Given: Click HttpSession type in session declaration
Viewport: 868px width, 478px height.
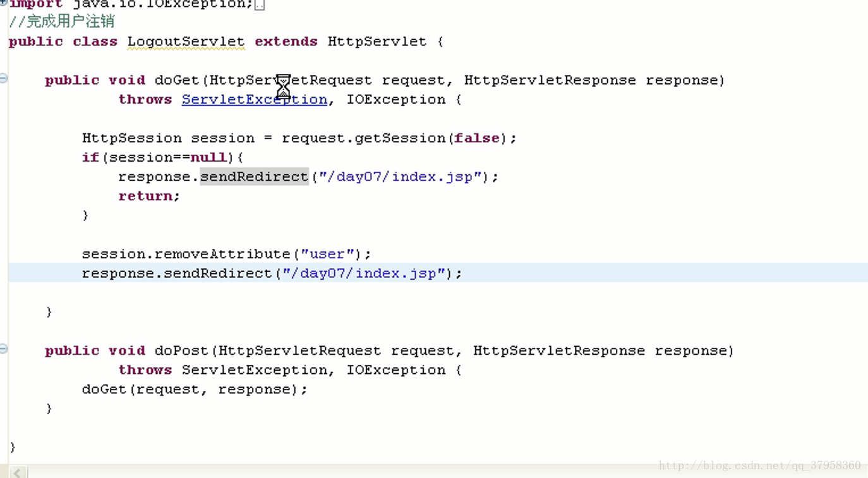Looking at the screenshot, I should point(131,138).
